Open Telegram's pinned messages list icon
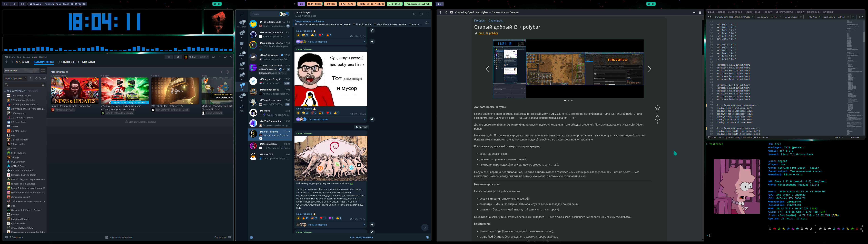The height and width of the screenshot is (244, 868). 427,23
